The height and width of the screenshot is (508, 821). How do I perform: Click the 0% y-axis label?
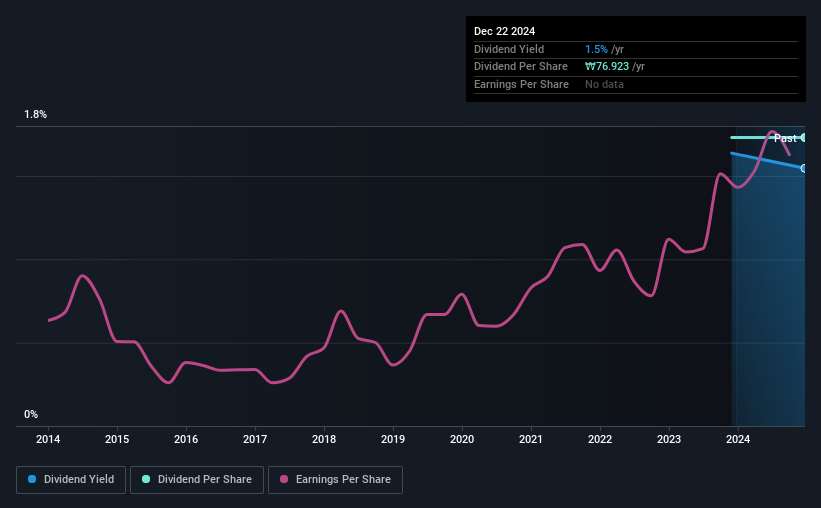click(31, 414)
